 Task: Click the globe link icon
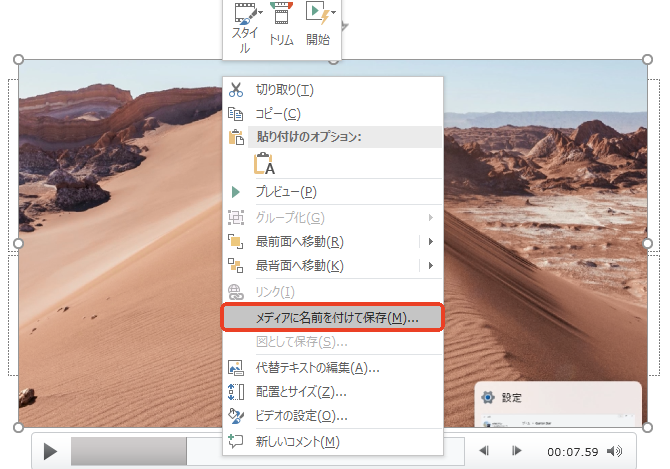(x=235, y=292)
